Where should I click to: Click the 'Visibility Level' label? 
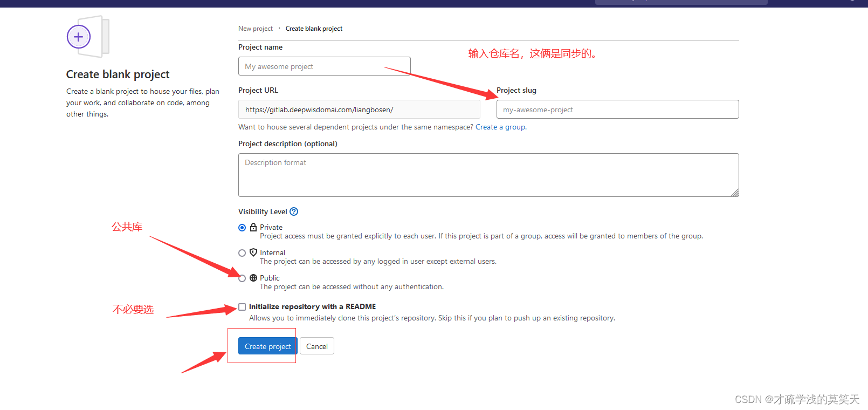tap(263, 211)
